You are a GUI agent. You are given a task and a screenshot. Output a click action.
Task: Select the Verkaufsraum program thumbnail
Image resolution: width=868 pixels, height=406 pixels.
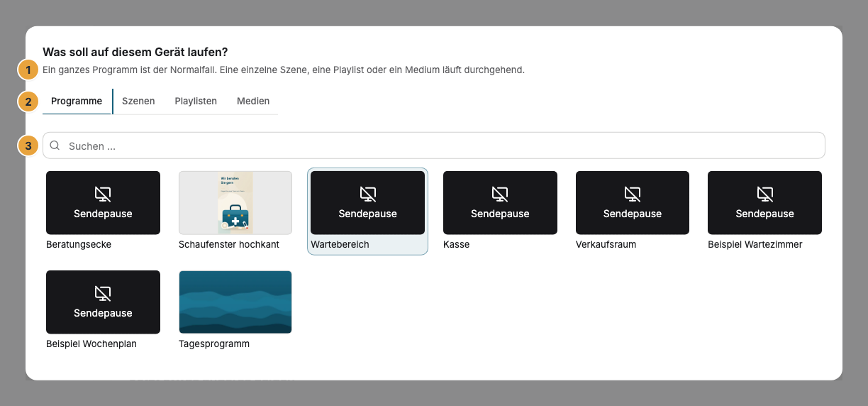633,203
